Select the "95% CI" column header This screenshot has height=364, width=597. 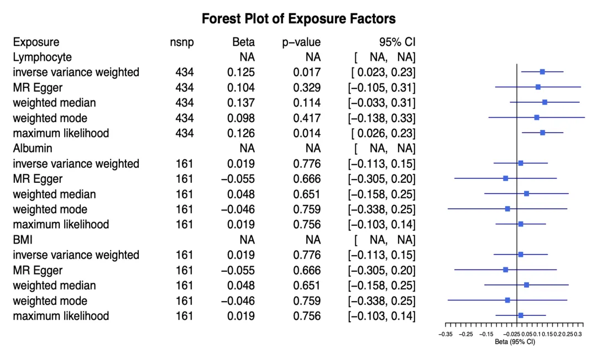click(x=395, y=42)
